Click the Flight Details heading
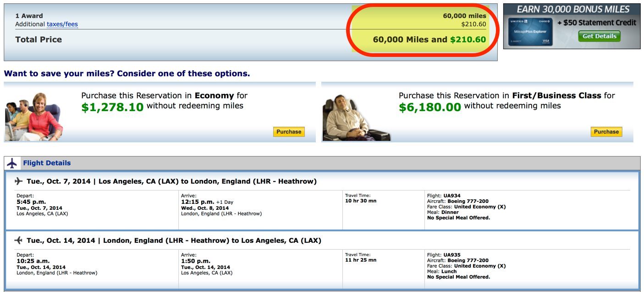The image size is (644, 292). pos(47,163)
